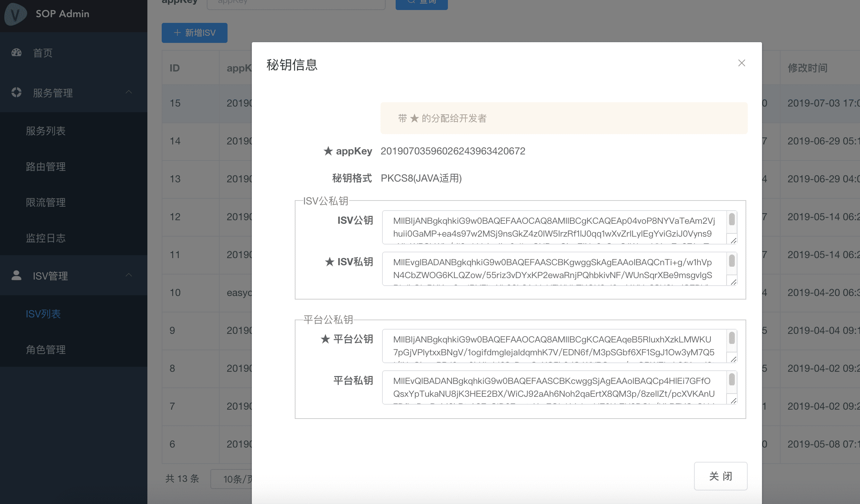The height and width of the screenshot is (504, 860).
Task: Click the ISV管理 user icon
Action: point(16,275)
